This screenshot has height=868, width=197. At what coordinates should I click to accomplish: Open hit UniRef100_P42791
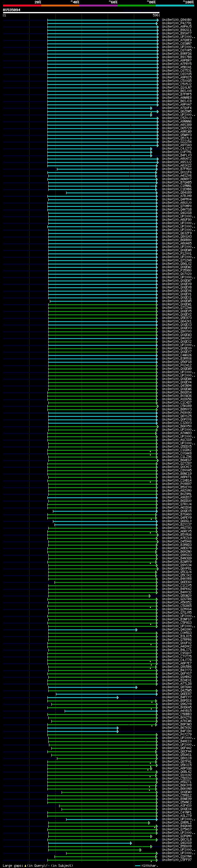[x=177, y=23]
